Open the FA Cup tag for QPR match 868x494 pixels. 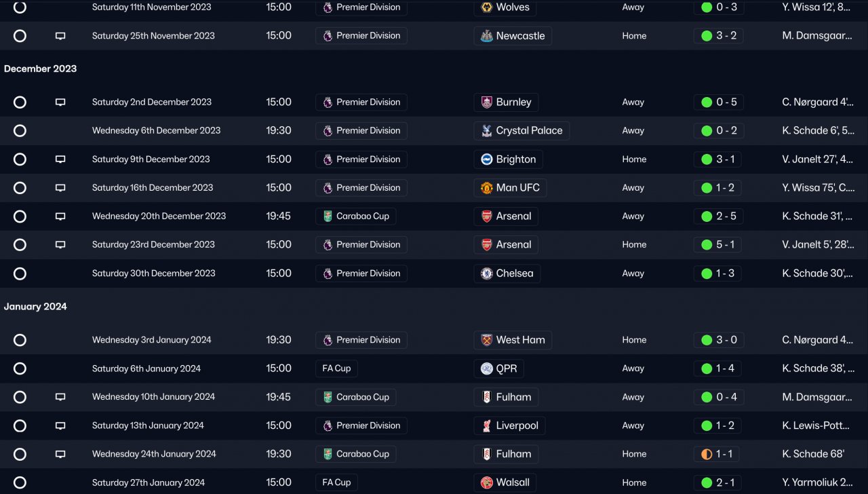(x=336, y=368)
